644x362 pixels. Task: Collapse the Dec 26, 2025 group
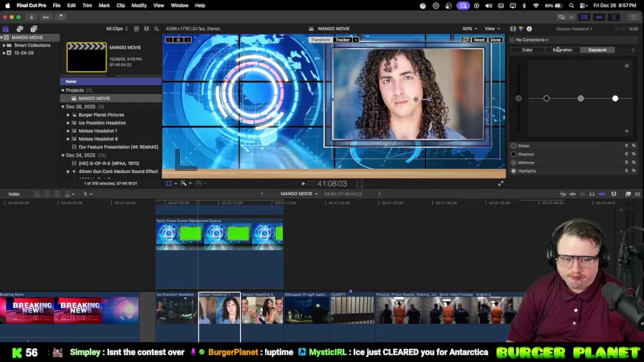pos(63,107)
